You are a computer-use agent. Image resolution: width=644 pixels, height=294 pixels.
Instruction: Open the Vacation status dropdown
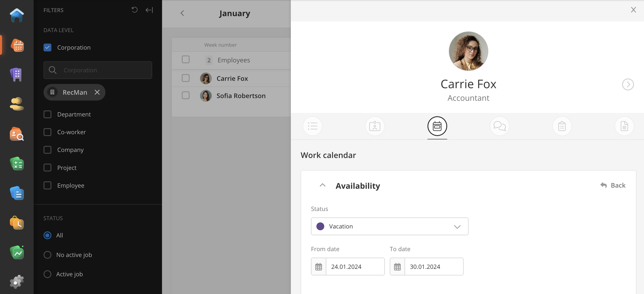coord(389,226)
